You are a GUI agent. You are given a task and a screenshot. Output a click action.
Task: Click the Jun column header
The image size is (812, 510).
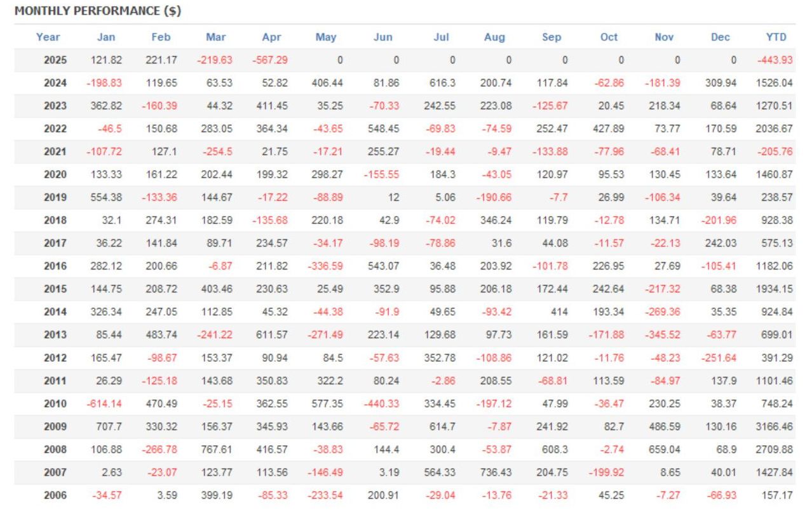(383, 37)
